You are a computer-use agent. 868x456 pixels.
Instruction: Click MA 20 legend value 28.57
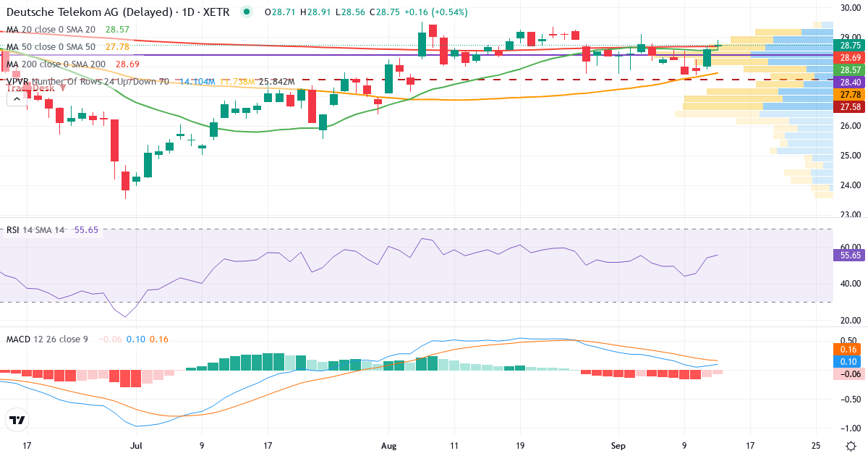coord(117,30)
